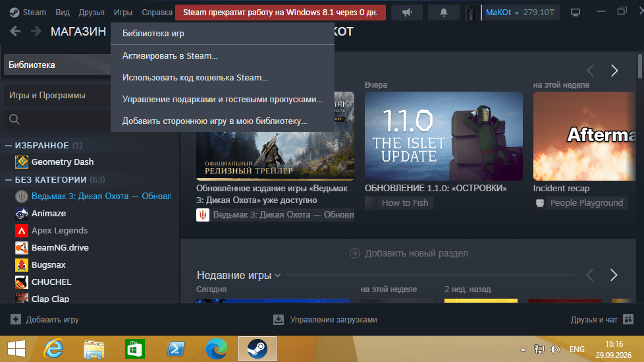Viewport: 644px width, 362px height.
Task: Switch to Big Picture mode icon
Action: point(576,13)
